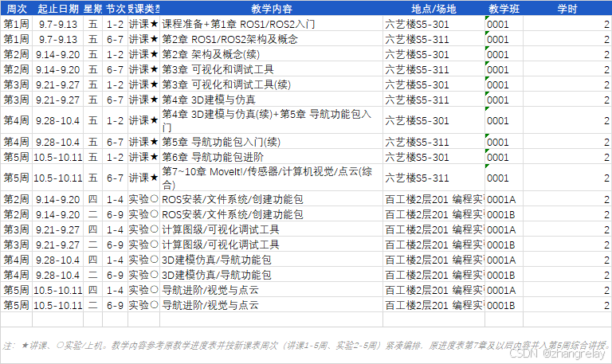This screenshot has height=364, width=612.
Task: Select '3D建模仿真/导航功能包' in the 0001A row
Action: tap(271, 260)
